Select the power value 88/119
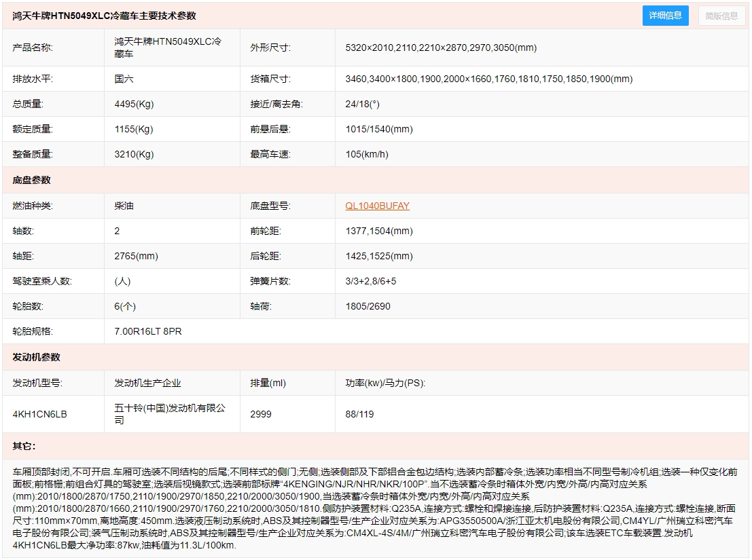The image size is (752, 560). (359, 414)
